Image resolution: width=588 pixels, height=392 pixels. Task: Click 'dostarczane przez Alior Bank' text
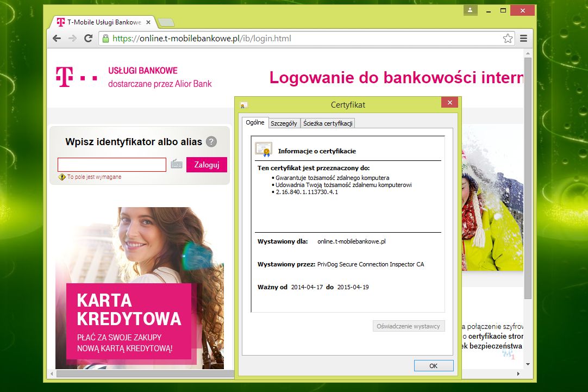point(160,84)
